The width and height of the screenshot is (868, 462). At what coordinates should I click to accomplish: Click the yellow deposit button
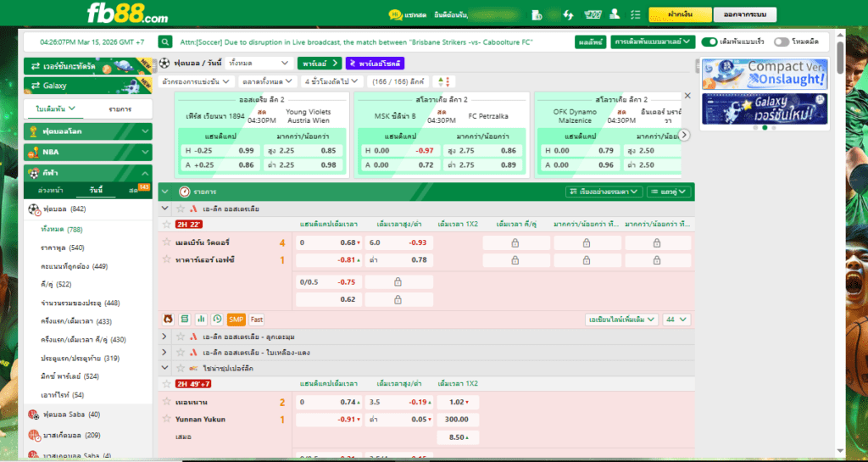680,15
